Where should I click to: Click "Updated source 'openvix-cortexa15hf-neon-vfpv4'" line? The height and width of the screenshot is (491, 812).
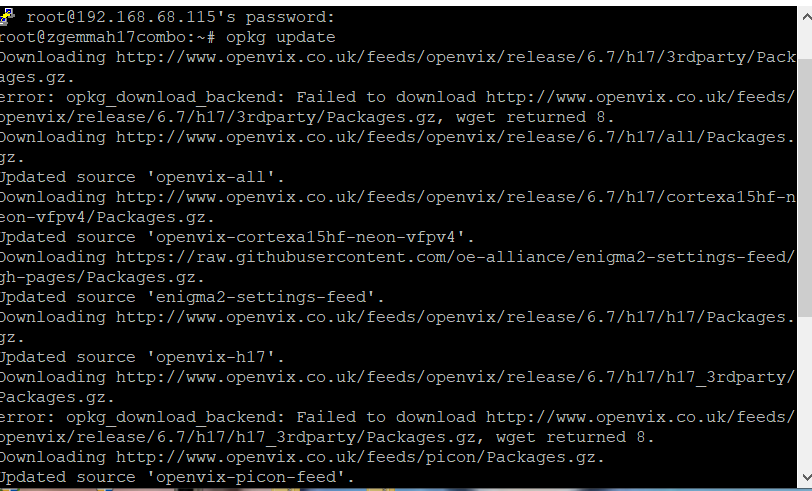point(237,237)
